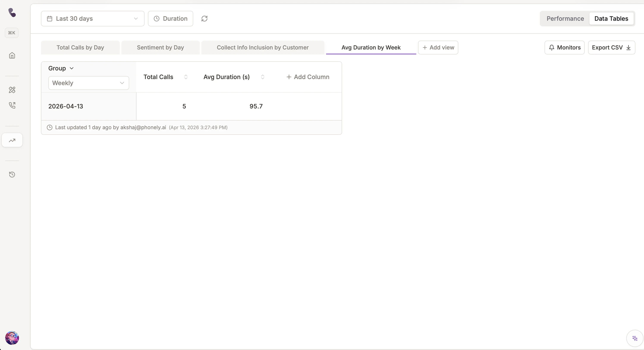Refresh the data with the refresh icon
The image size is (644, 350).
point(204,19)
